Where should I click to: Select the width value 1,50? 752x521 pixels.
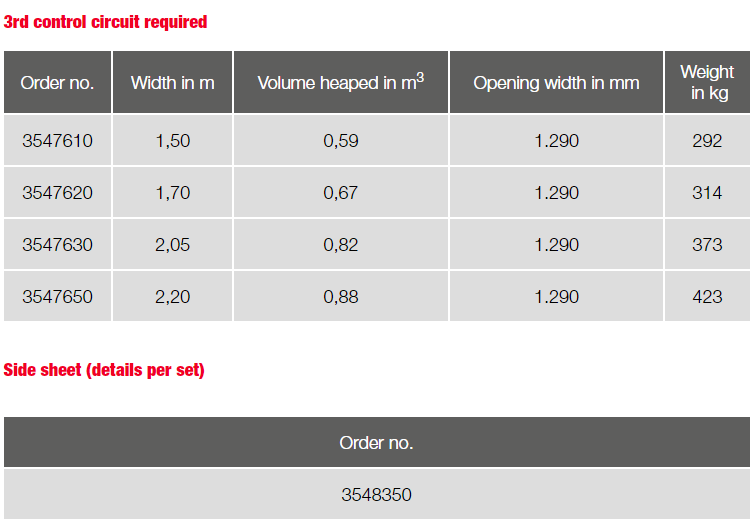pos(173,141)
